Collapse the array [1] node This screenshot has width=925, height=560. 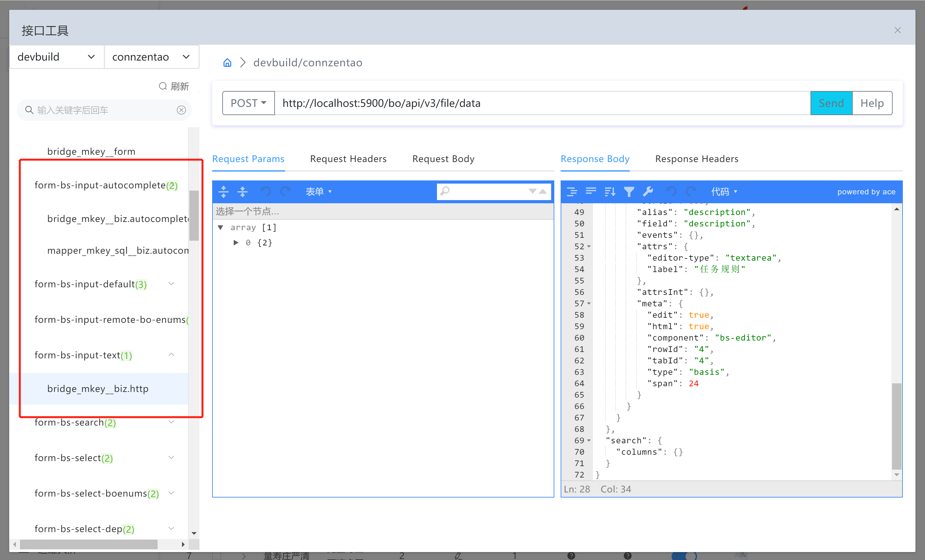pos(221,227)
